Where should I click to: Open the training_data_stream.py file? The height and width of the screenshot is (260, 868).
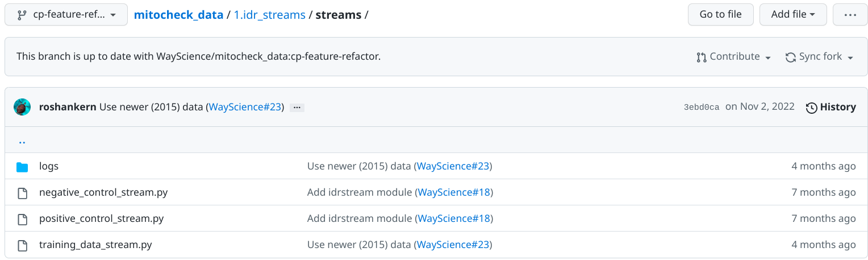coord(95,245)
